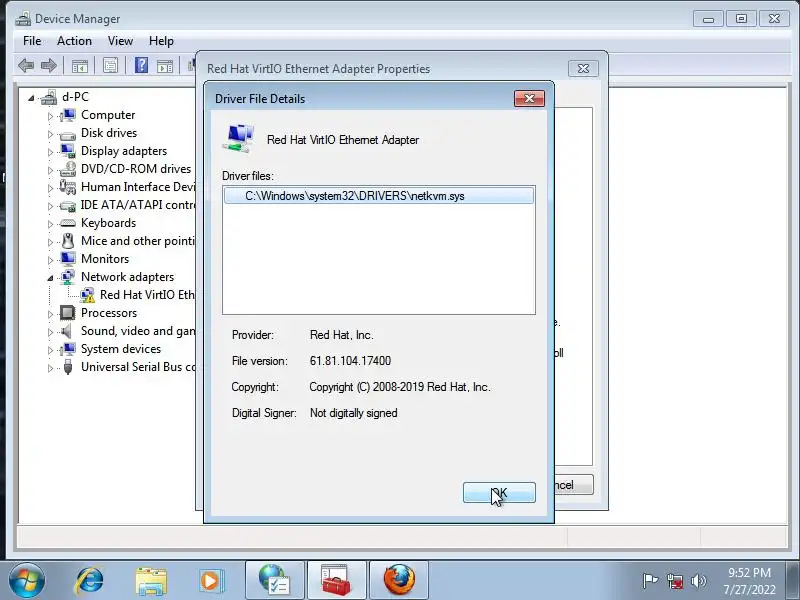The height and width of the screenshot is (600, 800).
Task: Close the VirtIO Ethernet Adapter Properties window
Action: coord(583,68)
